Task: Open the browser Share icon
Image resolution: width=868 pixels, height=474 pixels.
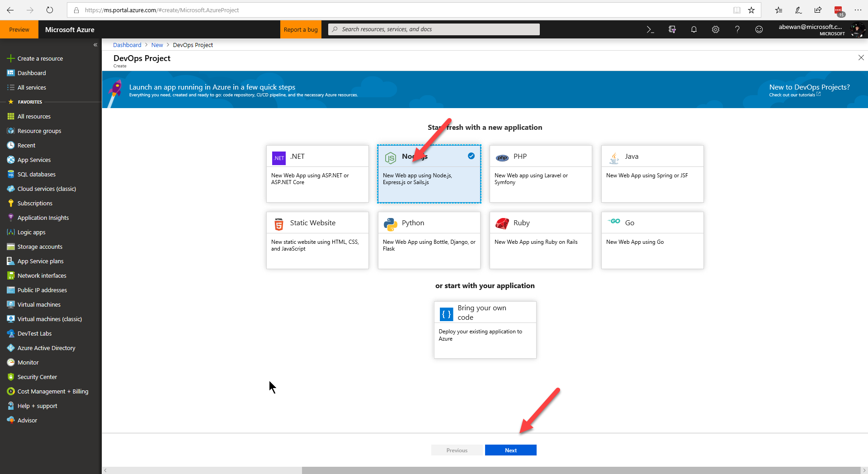Action: (x=818, y=10)
